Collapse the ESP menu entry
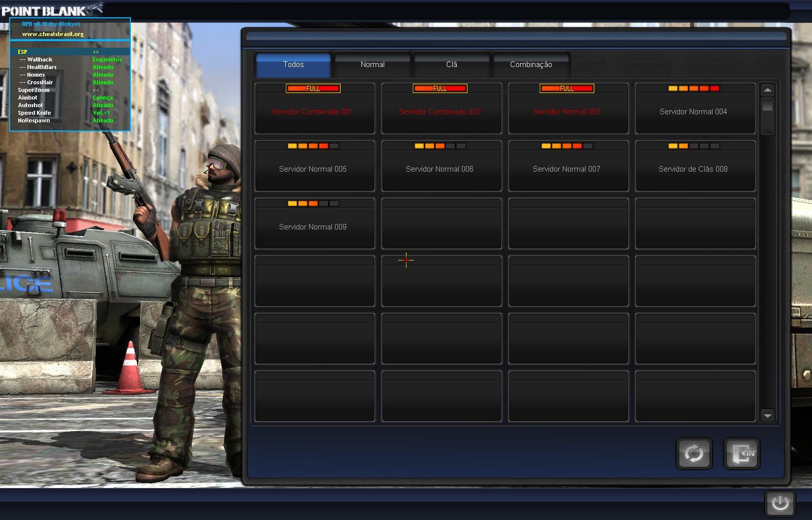Image resolution: width=812 pixels, height=520 pixels. tap(70, 52)
